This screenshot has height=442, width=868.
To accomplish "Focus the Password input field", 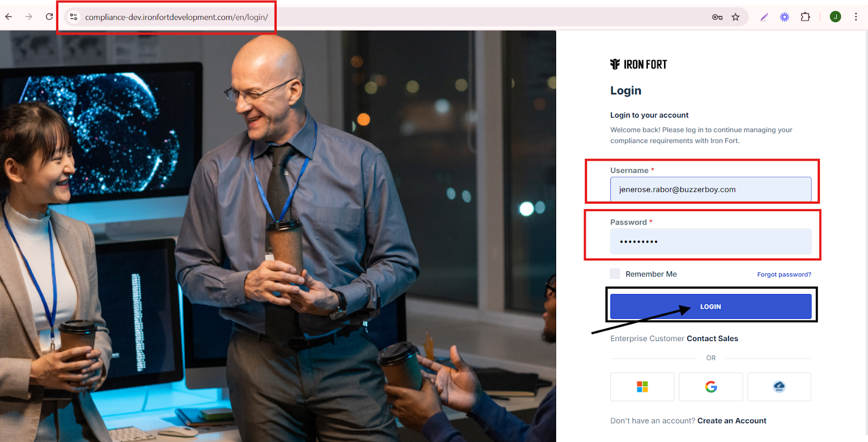I will pos(711,241).
